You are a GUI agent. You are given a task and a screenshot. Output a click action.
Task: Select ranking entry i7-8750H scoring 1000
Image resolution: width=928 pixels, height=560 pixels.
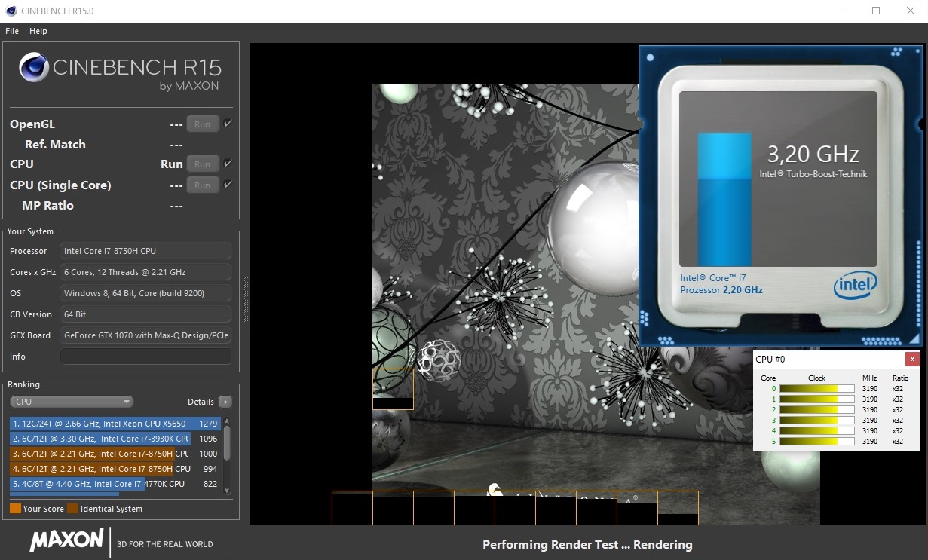(115, 454)
